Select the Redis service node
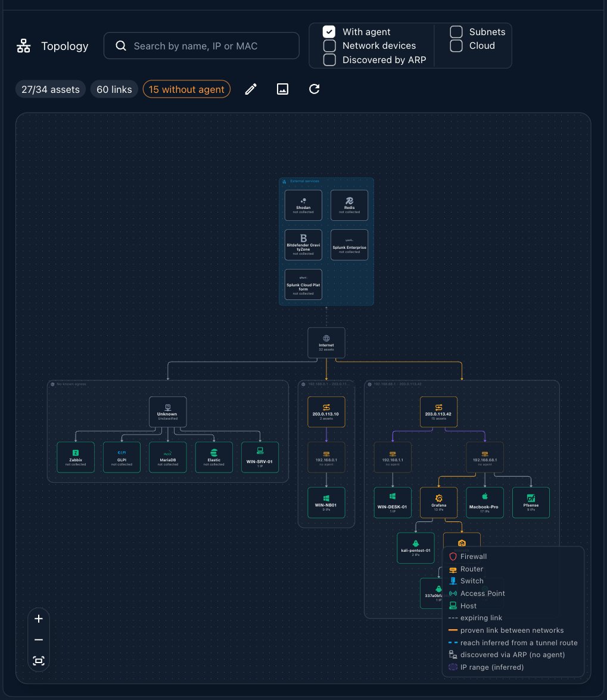This screenshot has height=700, width=607. (x=349, y=205)
